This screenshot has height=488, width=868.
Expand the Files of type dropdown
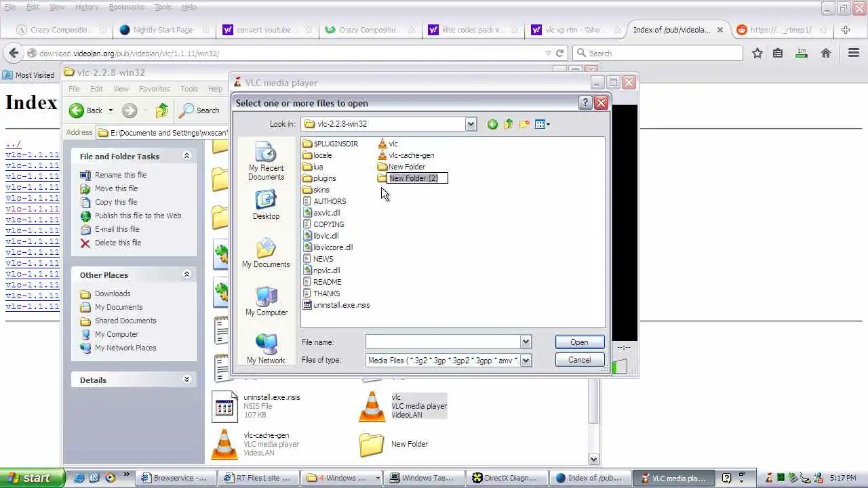click(526, 361)
